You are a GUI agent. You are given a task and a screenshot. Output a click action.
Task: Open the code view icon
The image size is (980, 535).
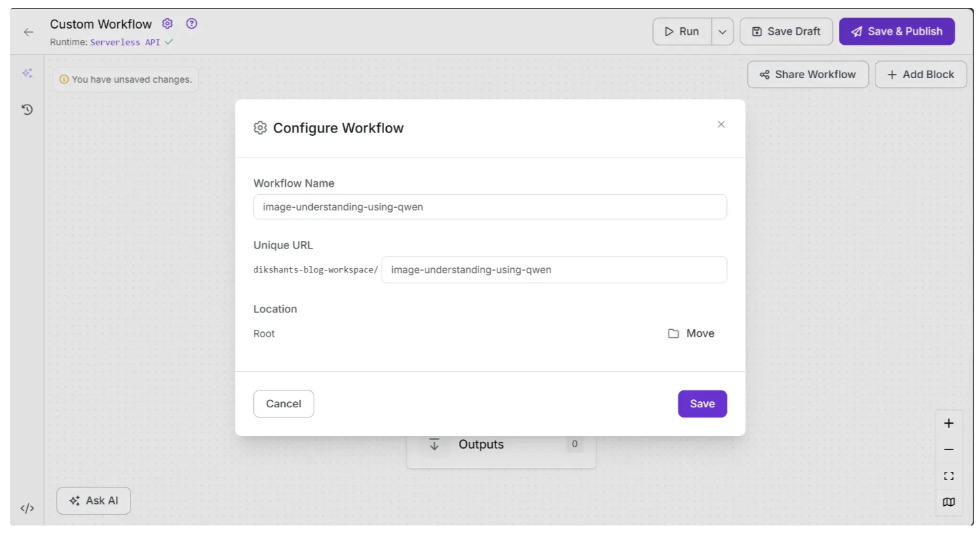pos(27,508)
